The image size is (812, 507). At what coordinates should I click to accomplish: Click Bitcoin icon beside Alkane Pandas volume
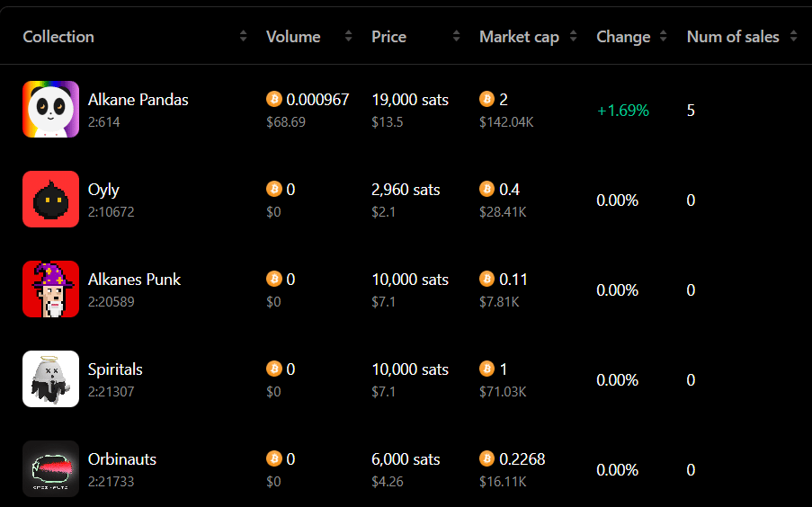click(274, 99)
